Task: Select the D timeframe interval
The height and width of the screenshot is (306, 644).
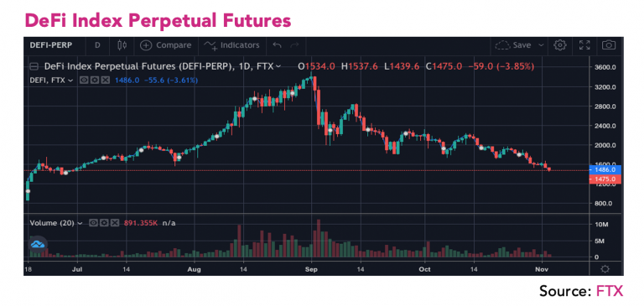Action: pyautogui.click(x=97, y=45)
